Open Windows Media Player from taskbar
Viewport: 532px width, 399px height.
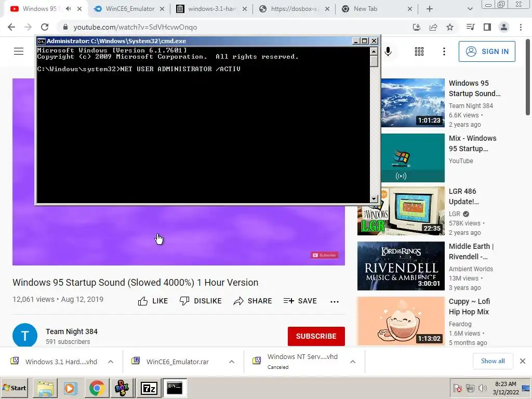(71, 388)
